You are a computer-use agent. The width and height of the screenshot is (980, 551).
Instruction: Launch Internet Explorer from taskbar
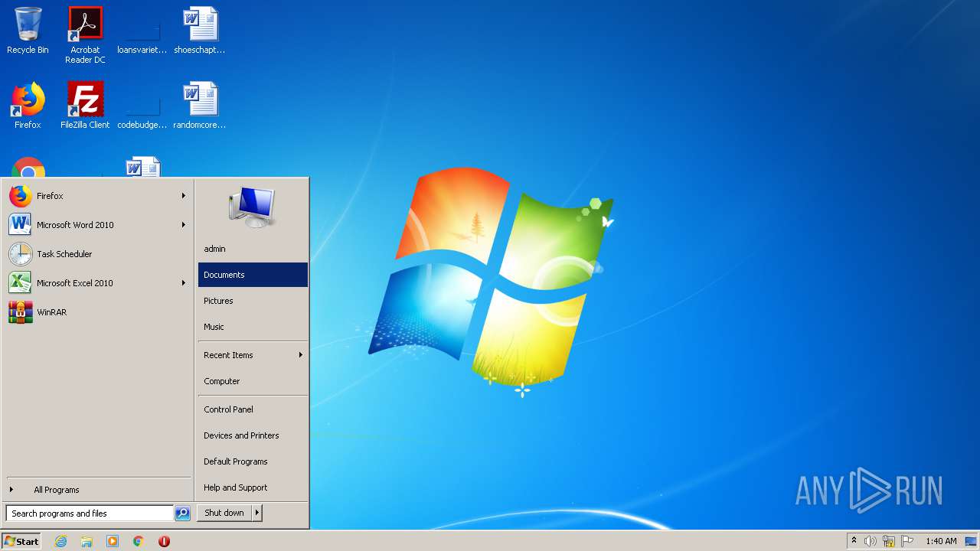click(x=60, y=541)
